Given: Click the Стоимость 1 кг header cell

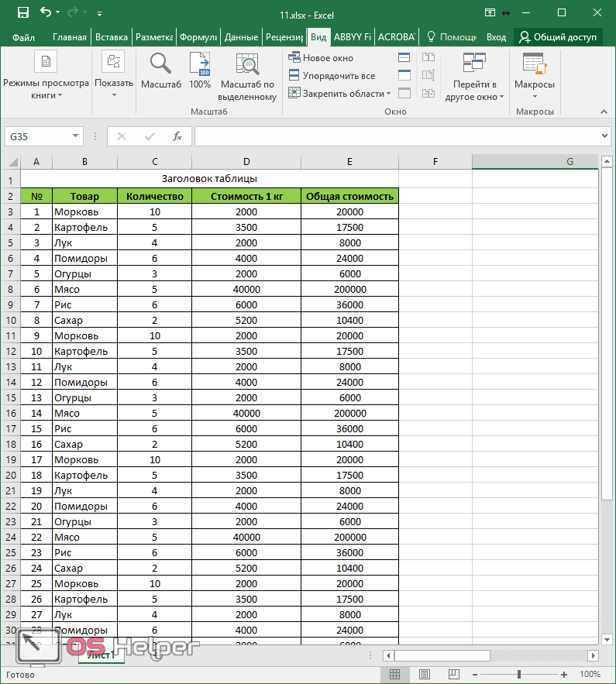Looking at the screenshot, I should (x=246, y=196).
